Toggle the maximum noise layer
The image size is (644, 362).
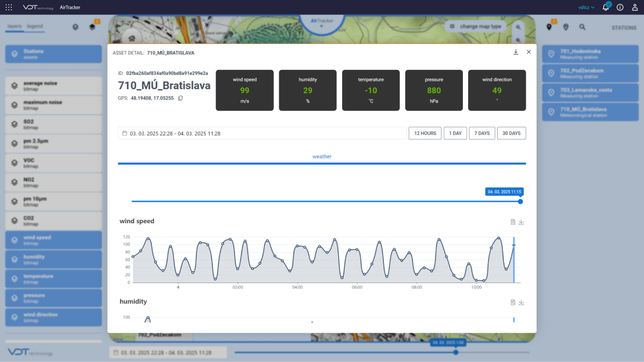click(53, 105)
